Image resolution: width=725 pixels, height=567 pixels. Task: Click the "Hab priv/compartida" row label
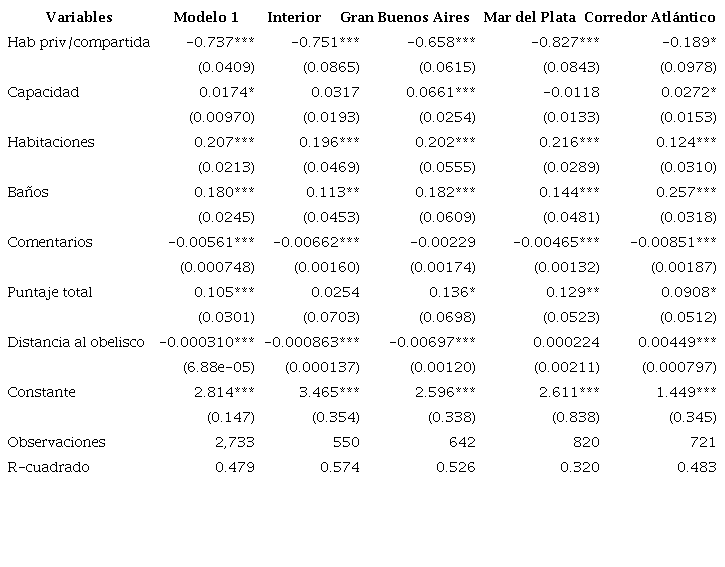click(78, 42)
